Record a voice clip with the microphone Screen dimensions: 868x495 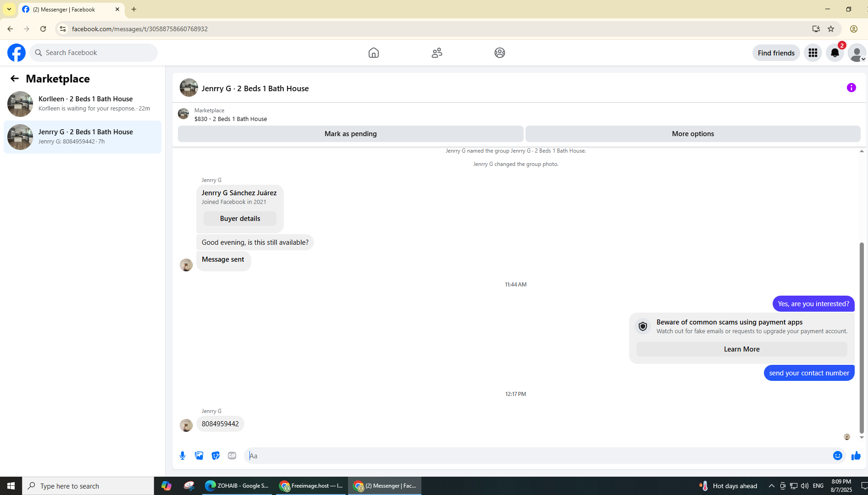[182, 456]
